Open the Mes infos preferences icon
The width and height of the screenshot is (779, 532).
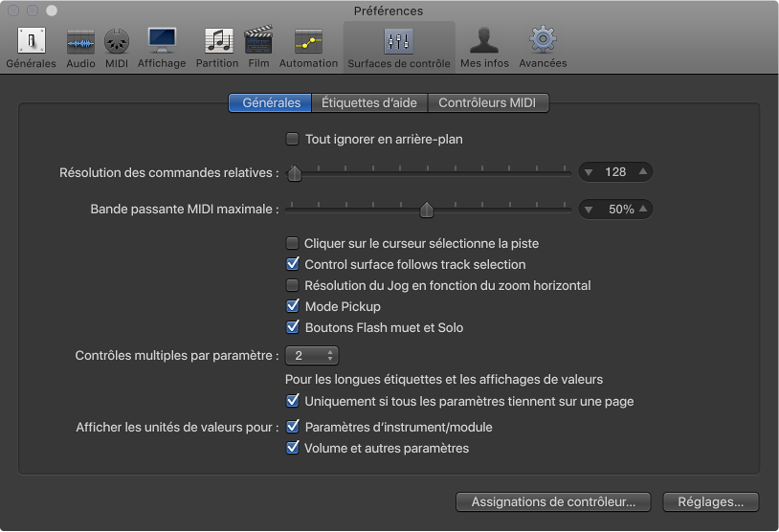(x=484, y=42)
